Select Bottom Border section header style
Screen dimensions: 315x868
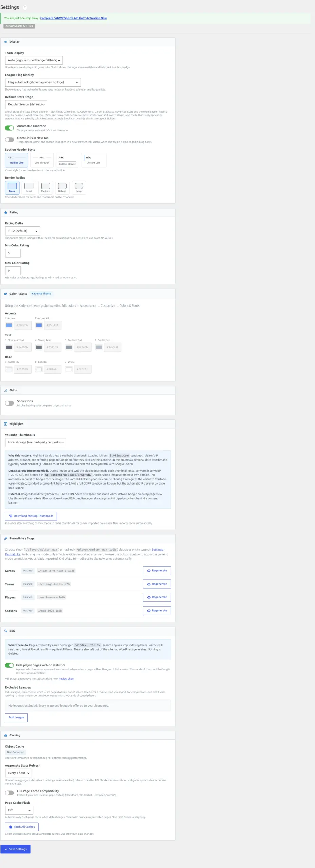pyautogui.click(x=67, y=160)
